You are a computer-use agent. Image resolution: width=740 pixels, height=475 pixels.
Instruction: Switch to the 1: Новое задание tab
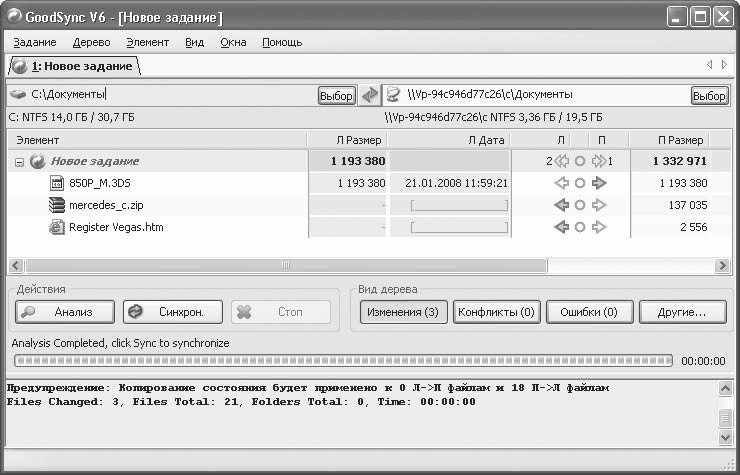75,66
